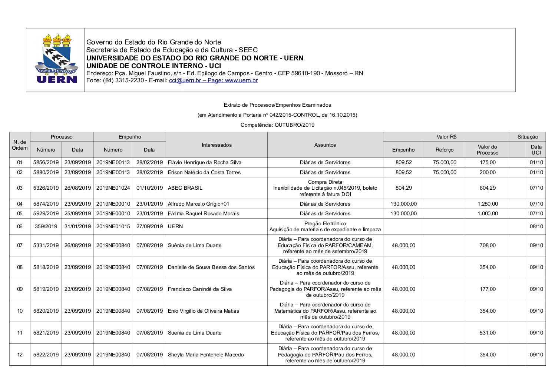The height and width of the screenshot is (392, 555).
Task: Select 'Pregão Eletrônico' subject cell
Action: point(325,224)
